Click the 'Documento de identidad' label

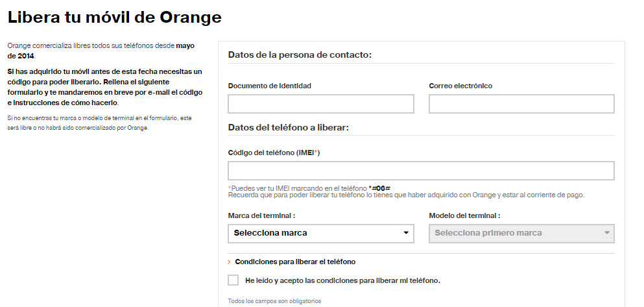(x=269, y=86)
